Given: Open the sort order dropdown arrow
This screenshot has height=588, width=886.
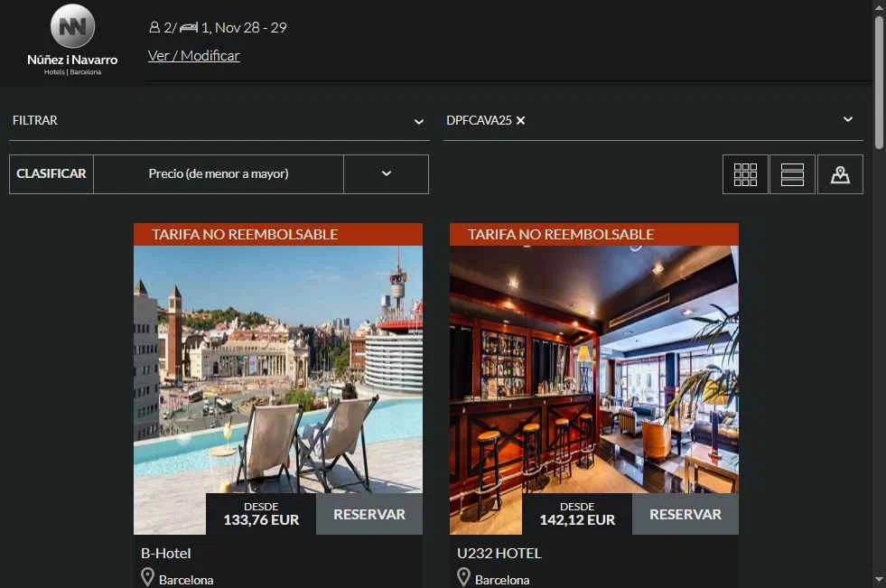Looking at the screenshot, I should pos(386,174).
